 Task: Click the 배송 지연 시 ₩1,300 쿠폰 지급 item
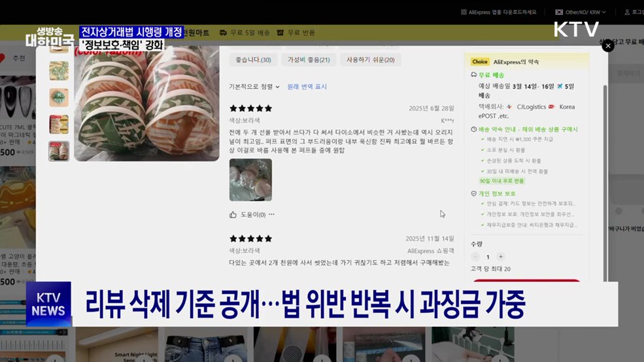tap(520, 139)
